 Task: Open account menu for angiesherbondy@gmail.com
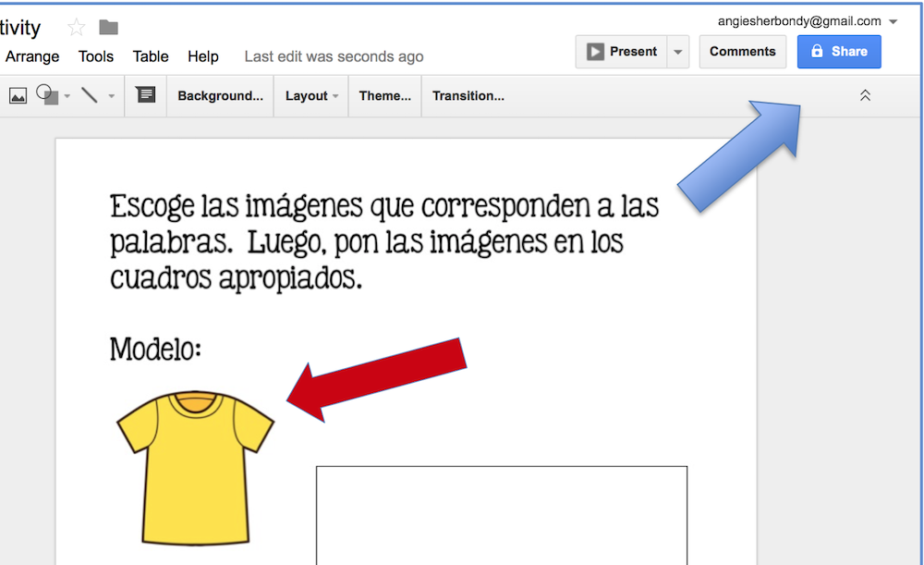808,21
